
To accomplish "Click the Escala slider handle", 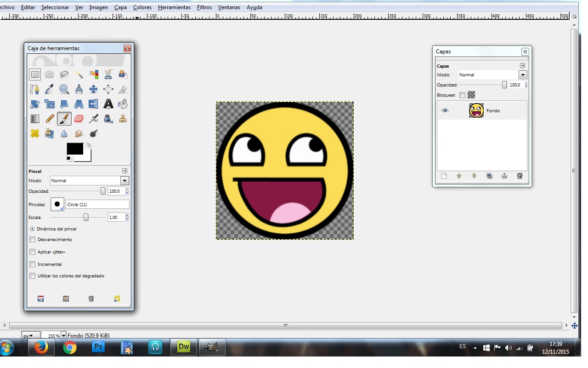I will pos(86,217).
